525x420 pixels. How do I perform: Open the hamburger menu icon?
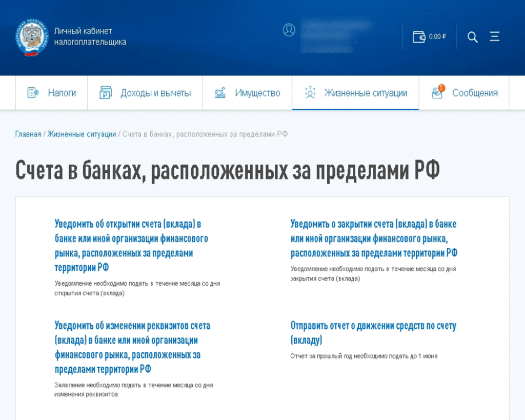tap(494, 37)
